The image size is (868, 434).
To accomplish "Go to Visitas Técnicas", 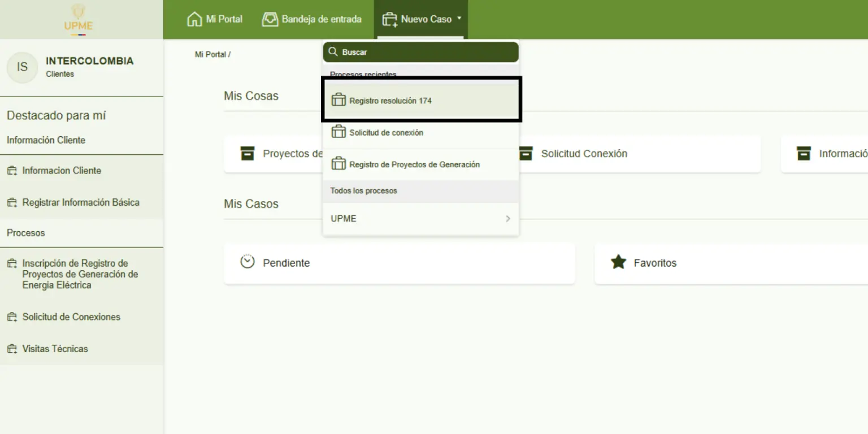I will pos(55,349).
